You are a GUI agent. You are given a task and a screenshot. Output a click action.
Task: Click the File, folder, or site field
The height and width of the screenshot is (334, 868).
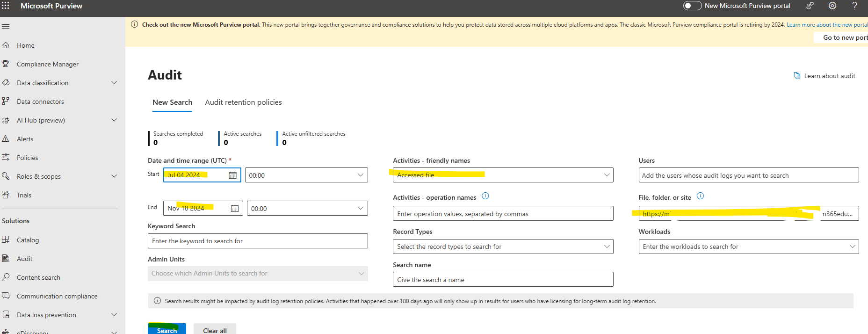[x=749, y=213]
